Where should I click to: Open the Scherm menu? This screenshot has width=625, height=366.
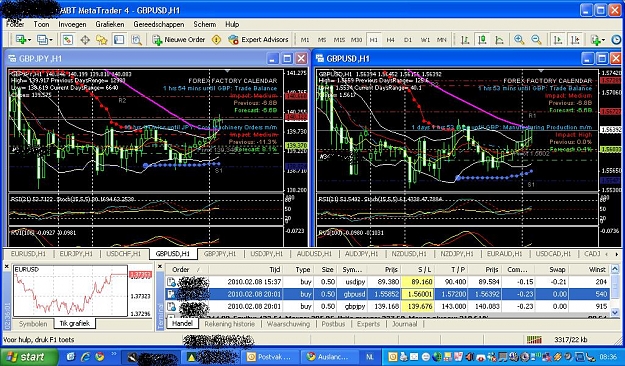coord(204,24)
